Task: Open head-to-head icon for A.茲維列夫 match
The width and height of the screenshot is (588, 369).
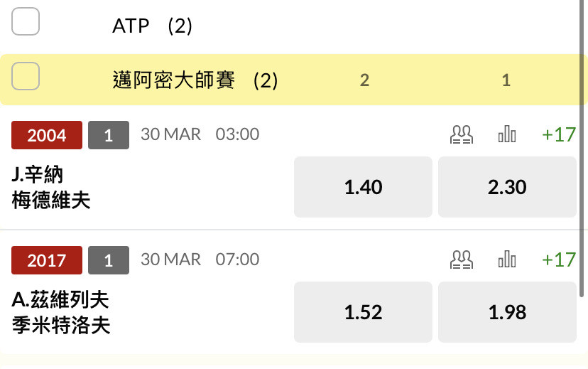Action: [x=462, y=260]
